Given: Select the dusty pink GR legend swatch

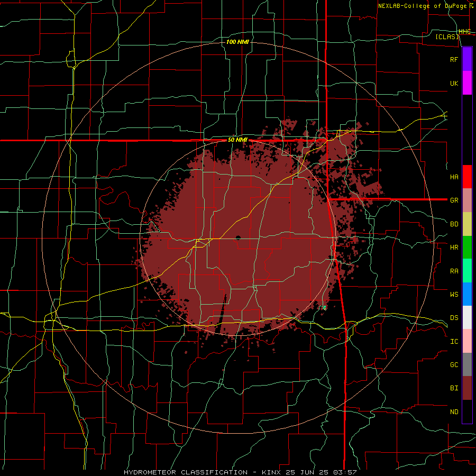Looking at the screenshot, I should 467,200.
